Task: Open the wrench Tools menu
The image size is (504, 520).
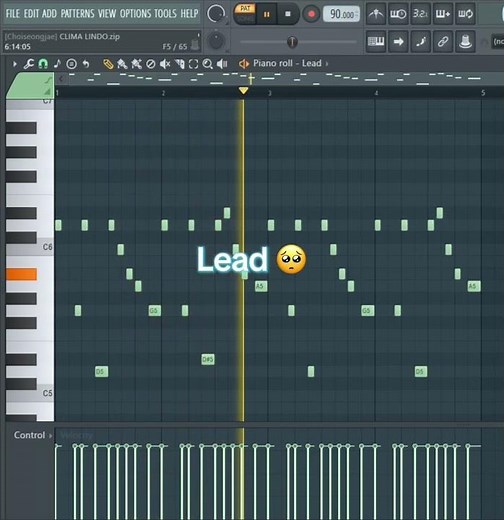Action: [x=29, y=64]
